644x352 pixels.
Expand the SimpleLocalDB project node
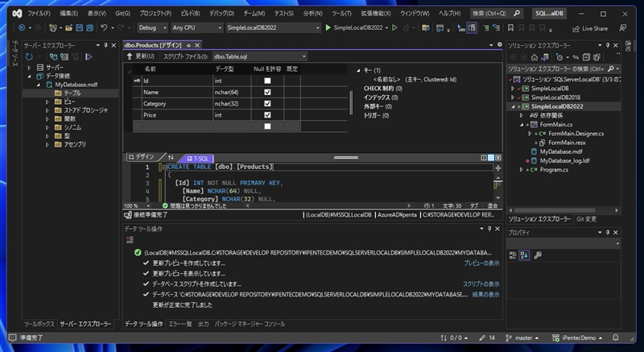tap(512, 89)
